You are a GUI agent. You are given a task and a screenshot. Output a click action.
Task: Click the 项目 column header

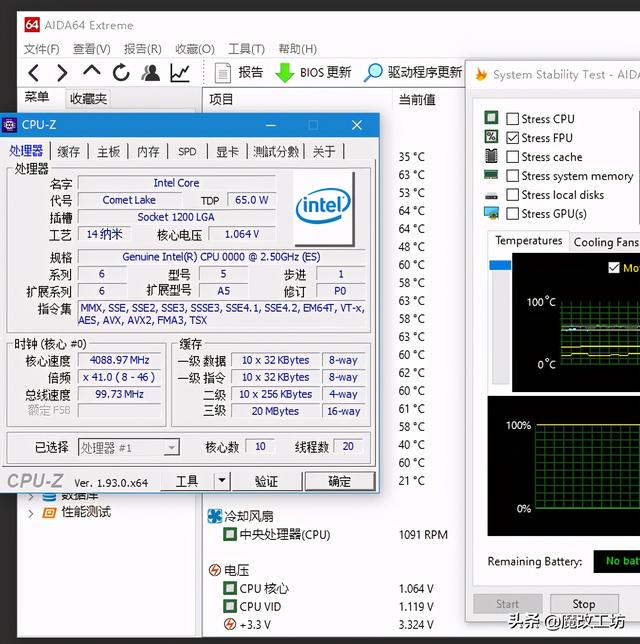(x=221, y=99)
